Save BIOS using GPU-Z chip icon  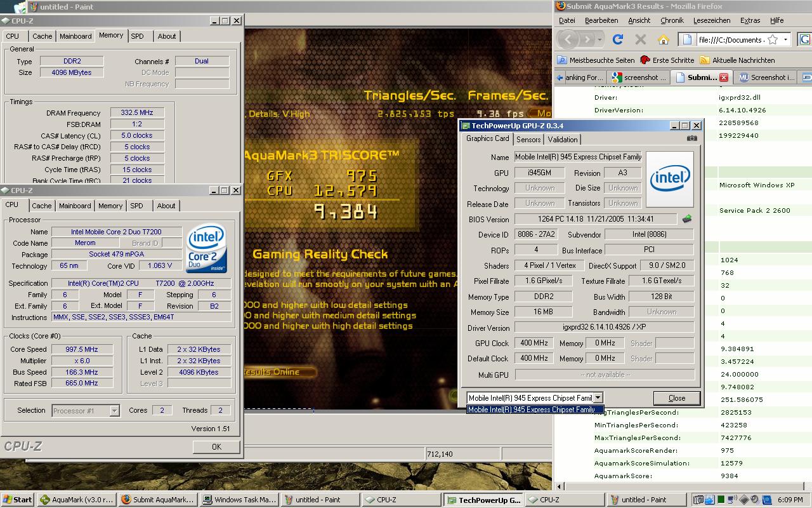[x=687, y=219]
